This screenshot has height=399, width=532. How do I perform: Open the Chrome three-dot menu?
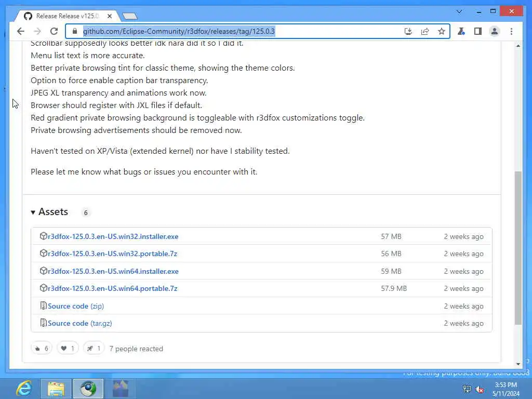(x=511, y=31)
